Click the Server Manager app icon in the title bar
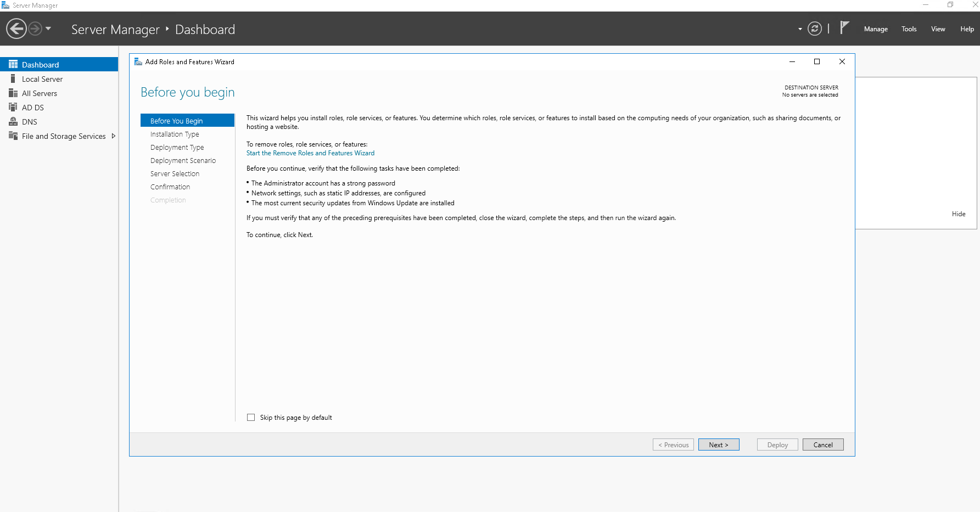The image size is (980, 512). click(5, 5)
